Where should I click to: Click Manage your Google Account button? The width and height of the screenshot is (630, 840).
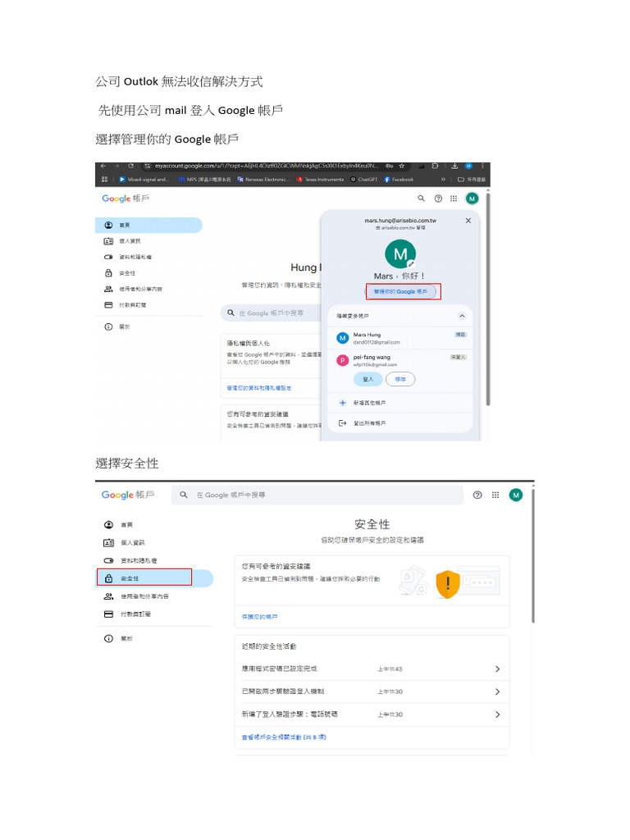pyautogui.click(x=401, y=291)
